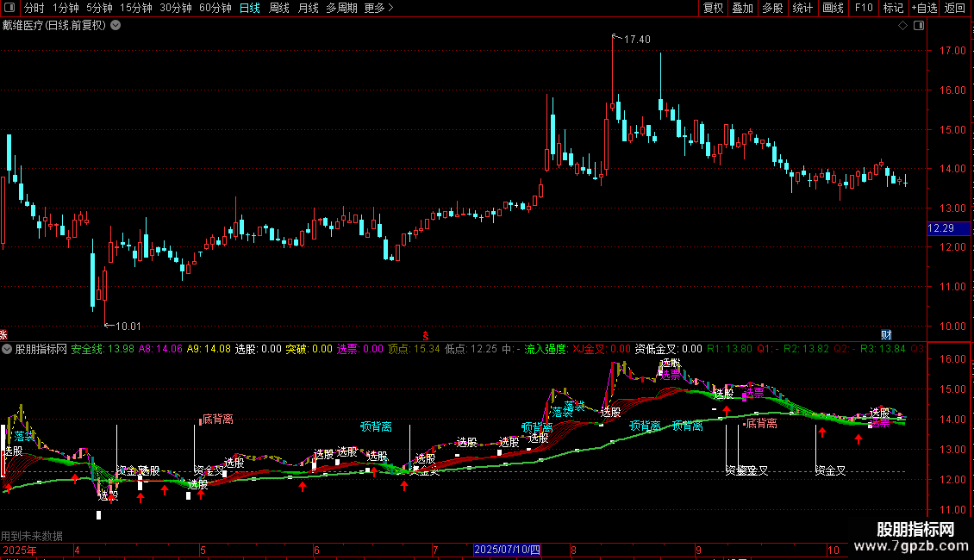Image resolution: width=974 pixels, height=560 pixels.
Task: Click the 叠加 overlay button
Action: (743, 8)
